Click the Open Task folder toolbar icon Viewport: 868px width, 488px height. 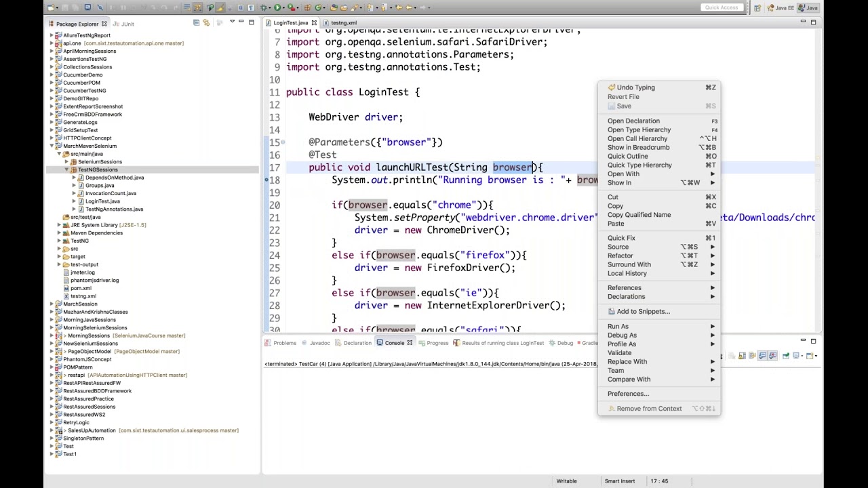pyautogui.click(x=343, y=7)
